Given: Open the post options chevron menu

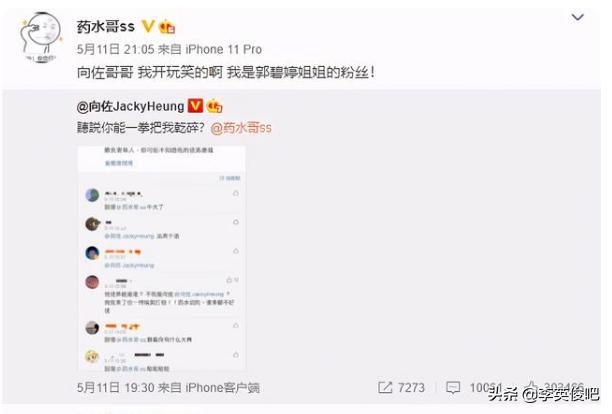Looking at the screenshot, I should point(577,17).
